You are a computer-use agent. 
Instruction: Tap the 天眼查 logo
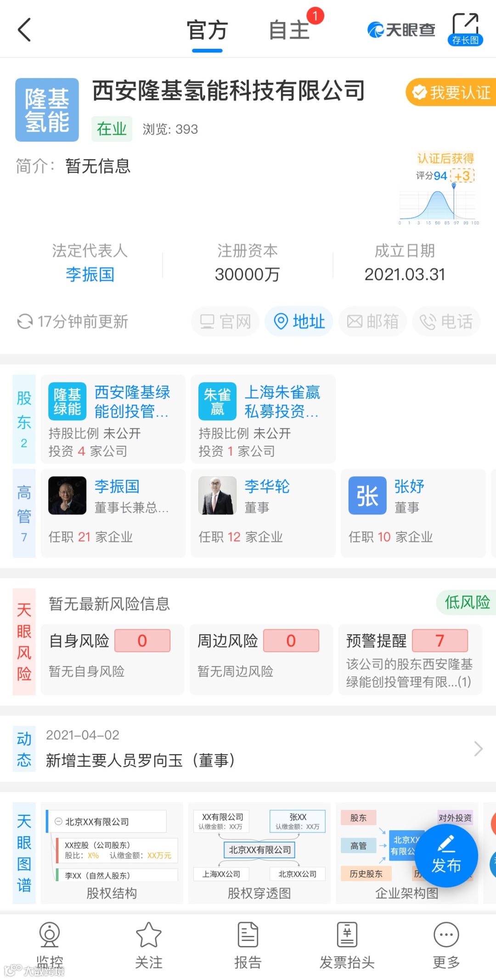click(401, 30)
